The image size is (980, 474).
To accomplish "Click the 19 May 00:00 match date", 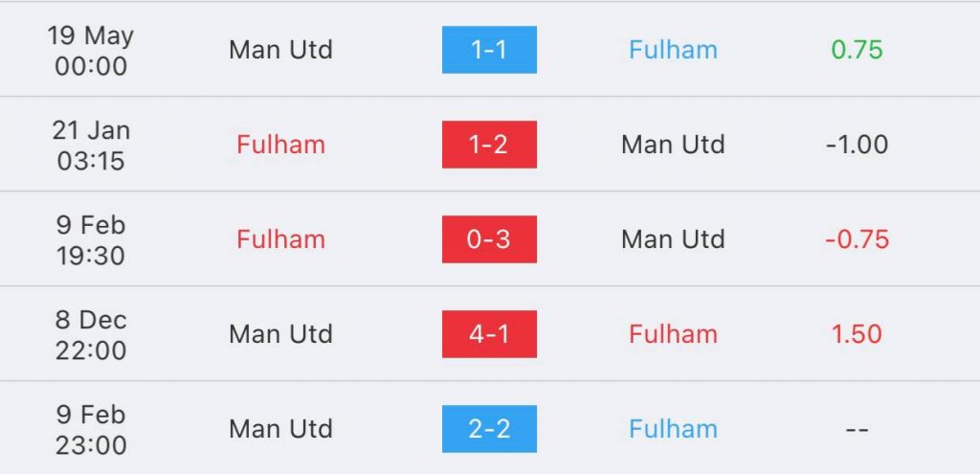I will coord(91,50).
